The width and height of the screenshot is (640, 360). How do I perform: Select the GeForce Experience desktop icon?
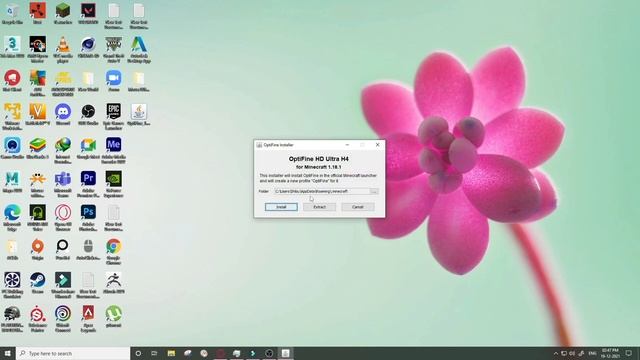113,184
